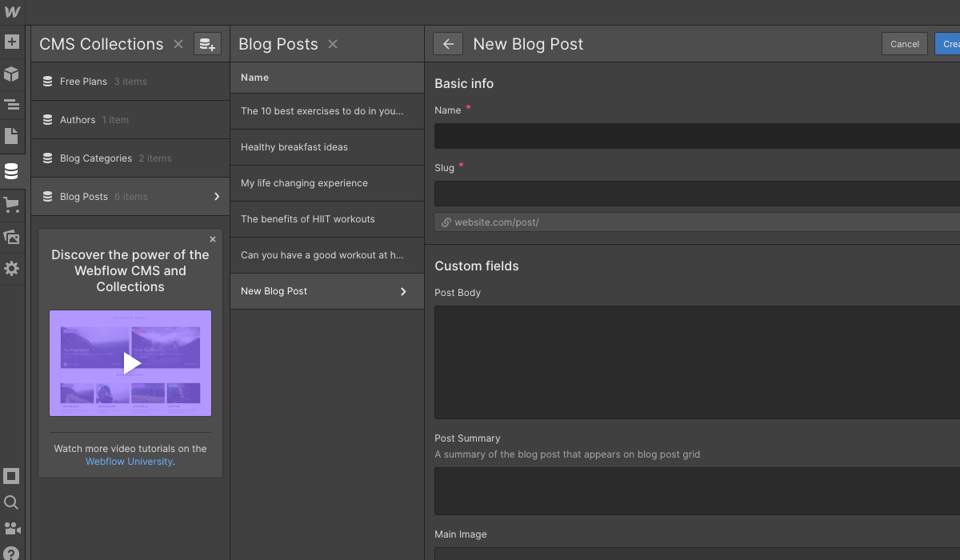Click the chevron on Blog Posts collection
The width and height of the screenshot is (960, 560).
(x=217, y=197)
